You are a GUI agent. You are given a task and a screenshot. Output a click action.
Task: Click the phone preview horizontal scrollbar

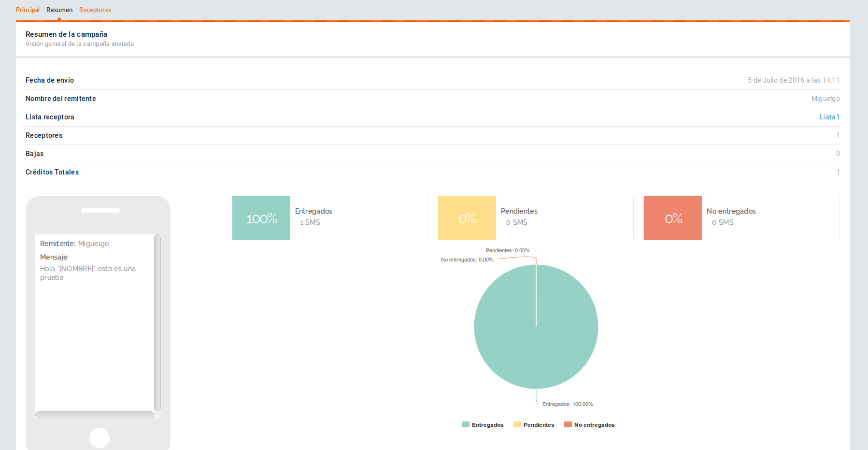(95, 415)
